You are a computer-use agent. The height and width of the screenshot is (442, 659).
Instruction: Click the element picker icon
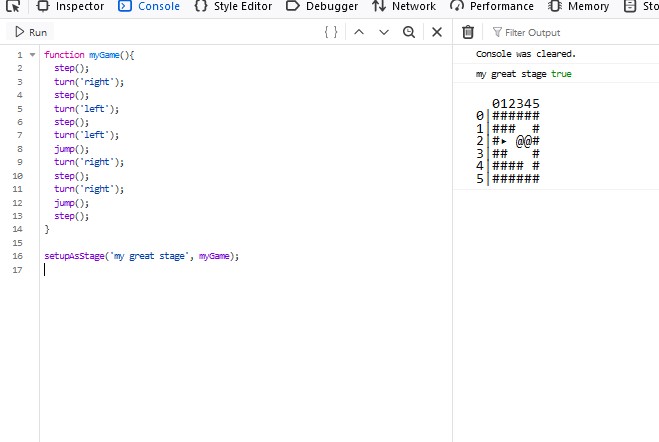(x=15, y=6)
